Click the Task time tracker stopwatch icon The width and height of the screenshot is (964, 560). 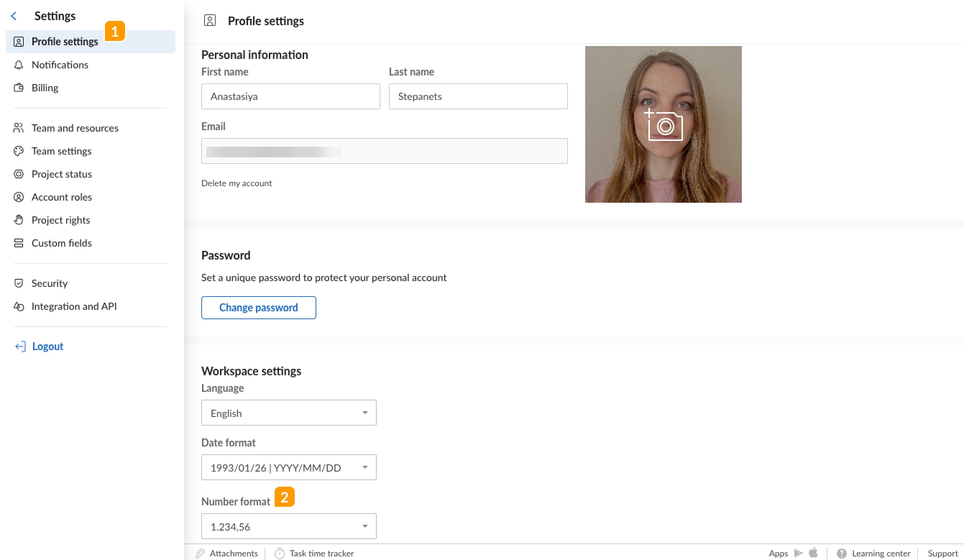click(280, 554)
